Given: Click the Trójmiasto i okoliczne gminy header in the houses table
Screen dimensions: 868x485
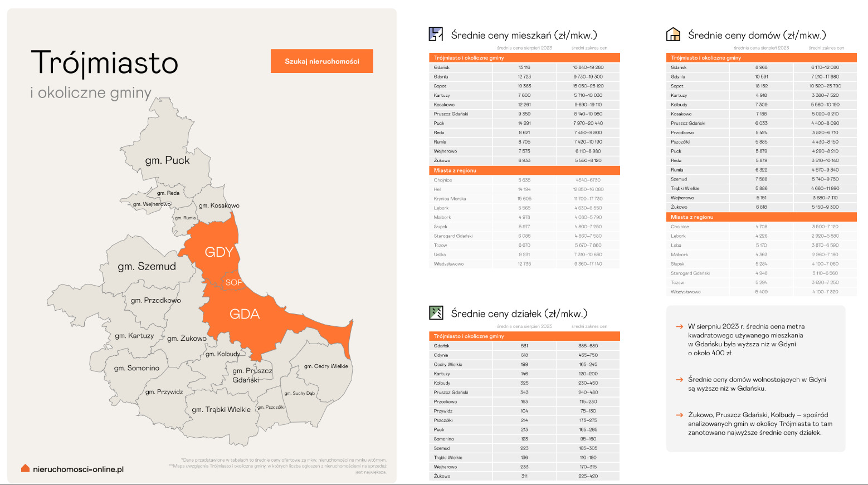Looking at the screenshot, I should click(761, 58).
